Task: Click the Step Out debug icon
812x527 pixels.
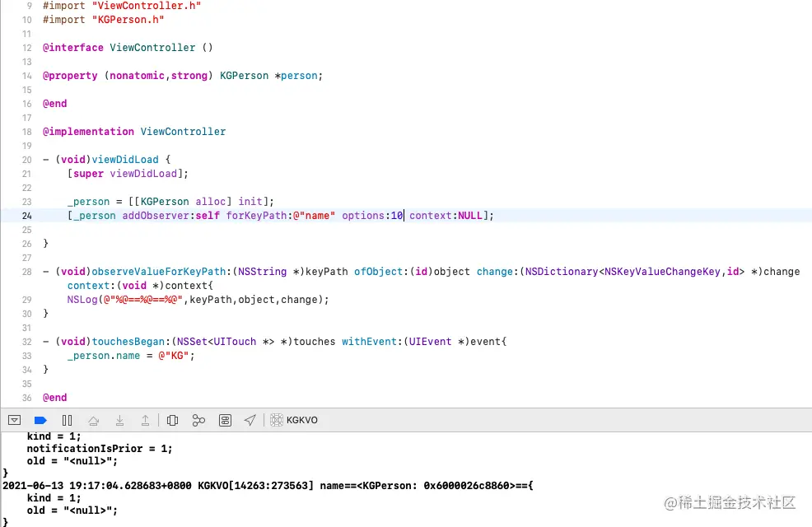Action: (146, 420)
